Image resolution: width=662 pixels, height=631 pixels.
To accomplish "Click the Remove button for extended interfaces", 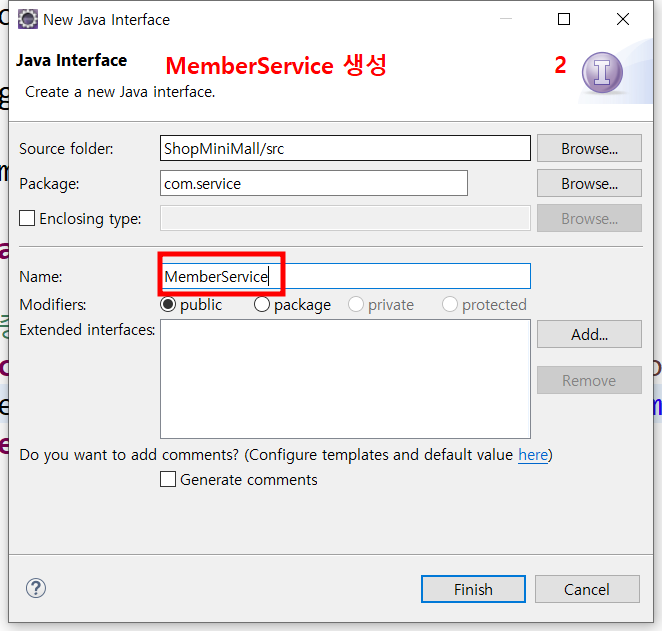I will (589, 380).
